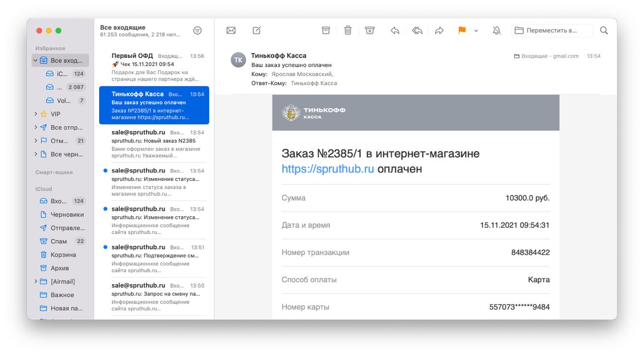Click the Get New Mail envelope icon
644x355 pixels.
pos(231,31)
